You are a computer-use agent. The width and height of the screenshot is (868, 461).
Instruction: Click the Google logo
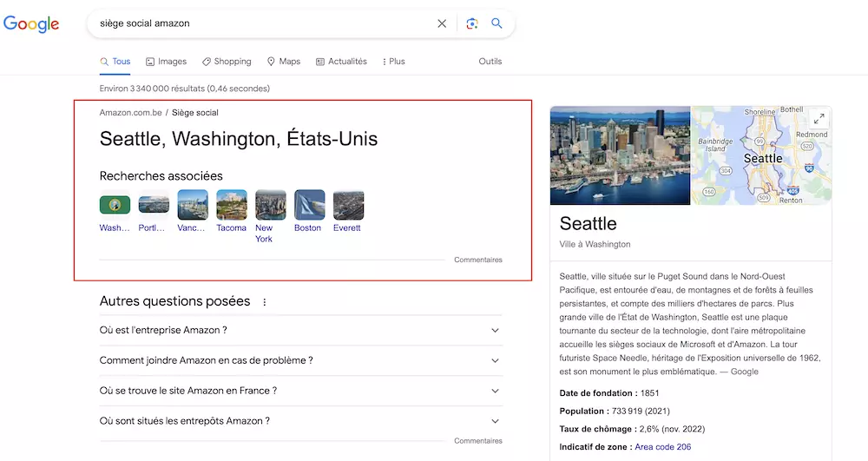(x=31, y=23)
